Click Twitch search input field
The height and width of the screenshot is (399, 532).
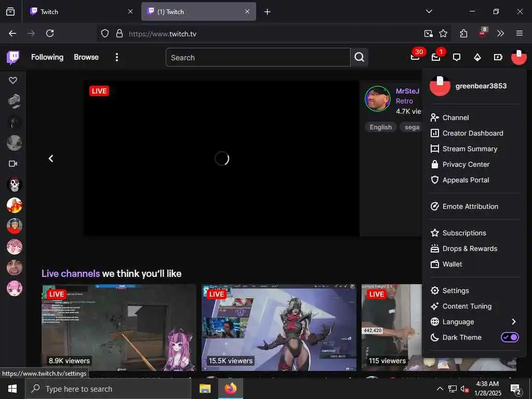[x=258, y=57]
